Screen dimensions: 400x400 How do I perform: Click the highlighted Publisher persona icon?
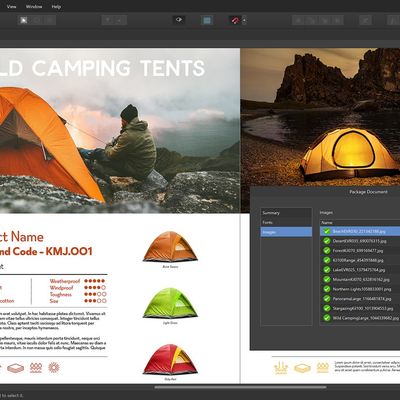click(24, 20)
